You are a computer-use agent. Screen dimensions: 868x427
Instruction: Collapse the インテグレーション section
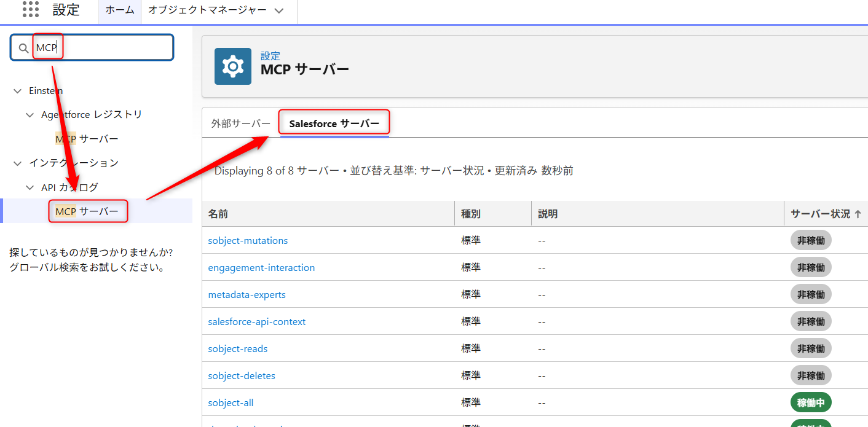tap(17, 163)
